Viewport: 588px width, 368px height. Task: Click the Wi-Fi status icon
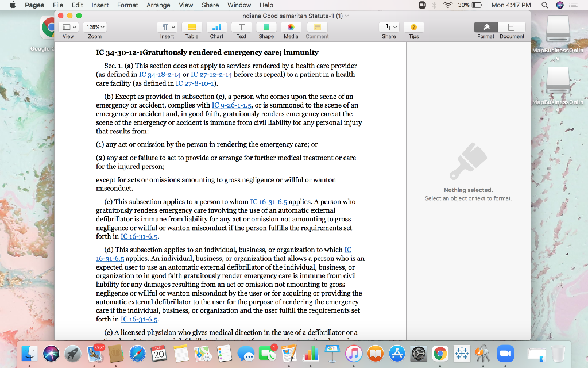(x=448, y=5)
